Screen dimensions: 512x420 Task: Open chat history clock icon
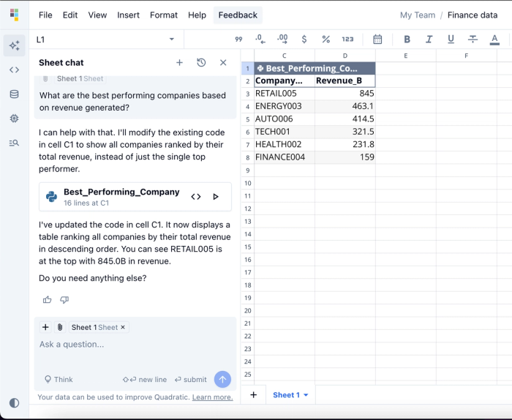coord(201,62)
